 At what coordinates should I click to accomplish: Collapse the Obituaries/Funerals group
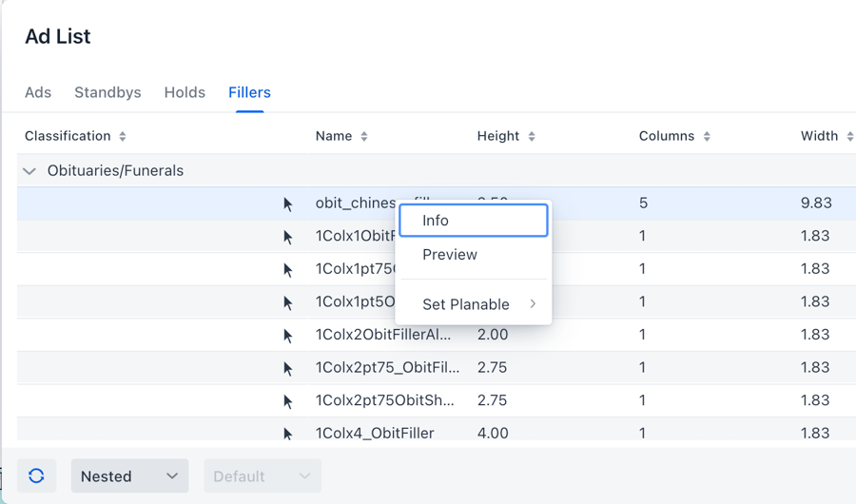[29, 171]
